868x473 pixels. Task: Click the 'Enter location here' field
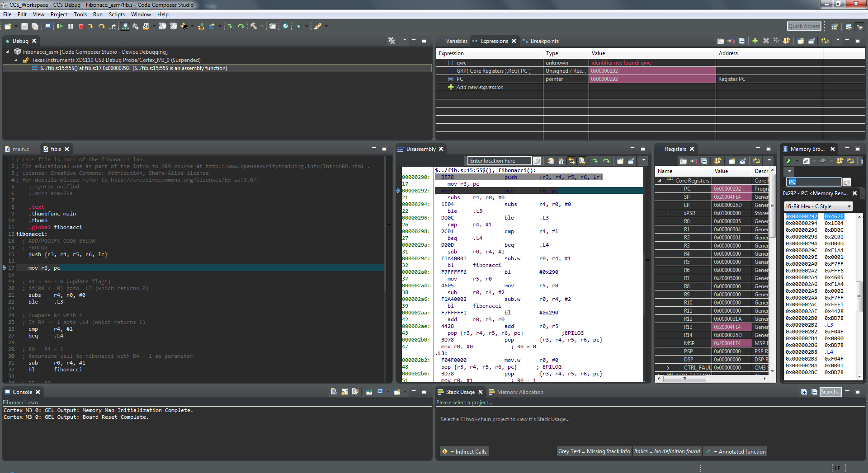(x=499, y=161)
